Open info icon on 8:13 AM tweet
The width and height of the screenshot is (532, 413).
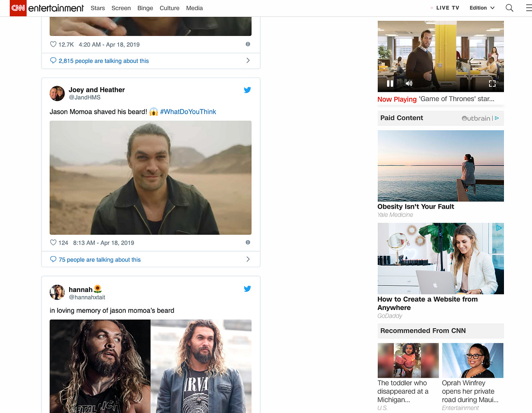tap(248, 243)
